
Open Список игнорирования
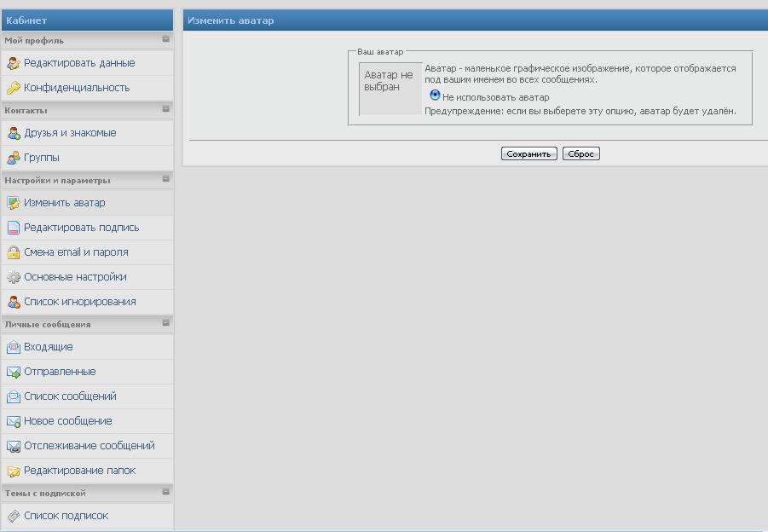coord(80,302)
